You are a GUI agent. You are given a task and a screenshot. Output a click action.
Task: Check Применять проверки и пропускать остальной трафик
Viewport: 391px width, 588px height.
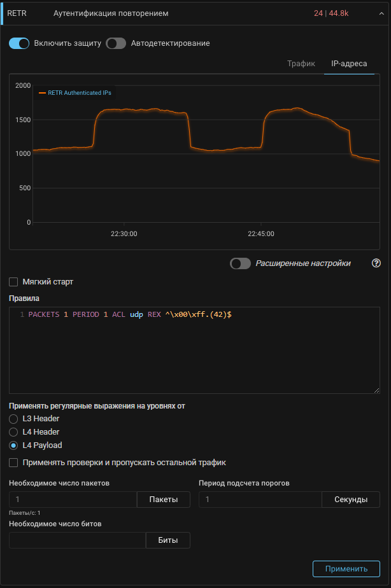[13, 463]
